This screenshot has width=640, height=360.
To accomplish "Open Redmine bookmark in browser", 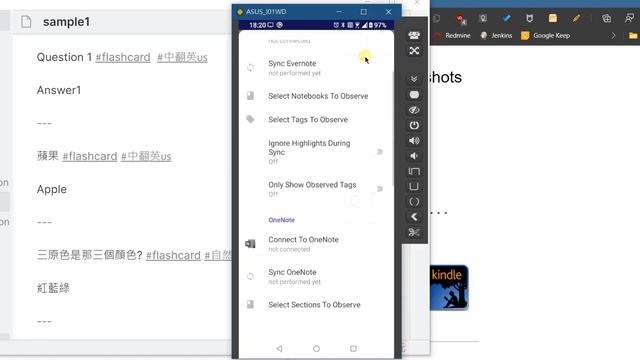I will pos(453,36).
